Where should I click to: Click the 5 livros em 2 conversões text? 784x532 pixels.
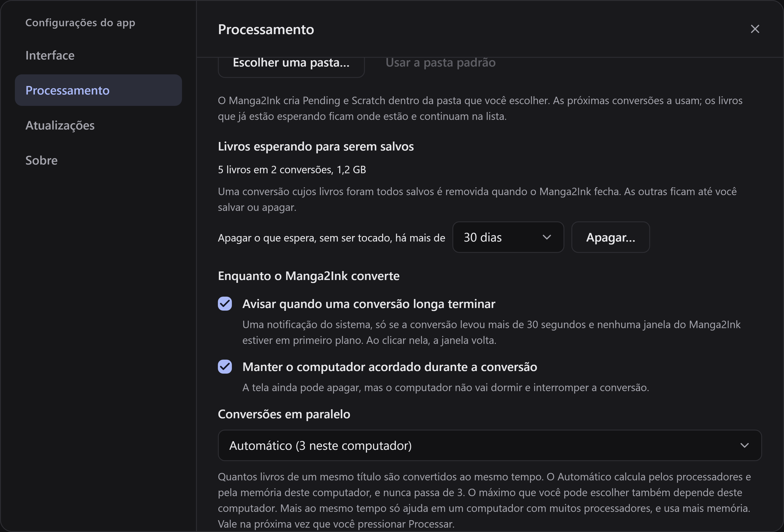pyautogui.click(x=292, y=170)
